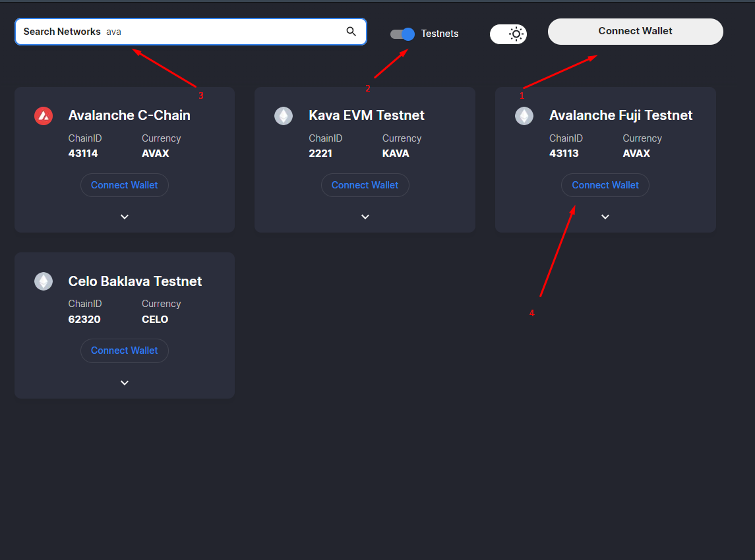Click the Celo Baklava Testnet logo icon
The height and width of the screenshot is (560, 755).
coord(44,281)
